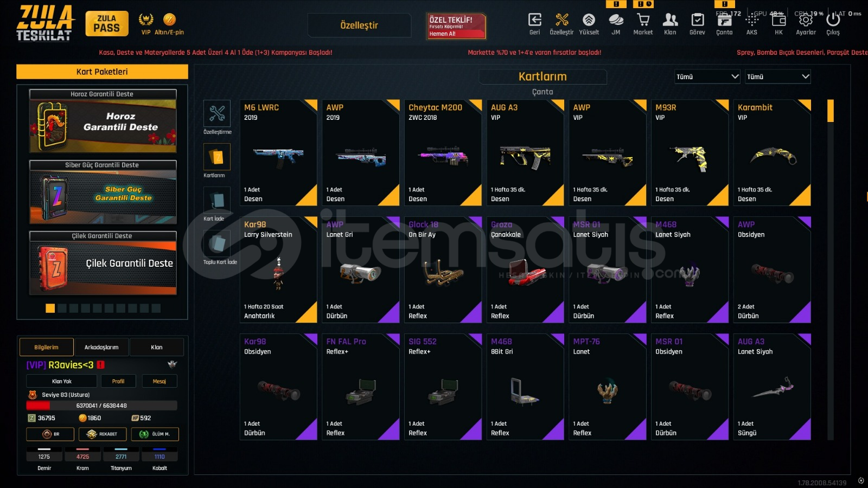The image size is (868, 488).
Task: Expand the second Tümü filter dropdown
Action: [x=778, y=76]
